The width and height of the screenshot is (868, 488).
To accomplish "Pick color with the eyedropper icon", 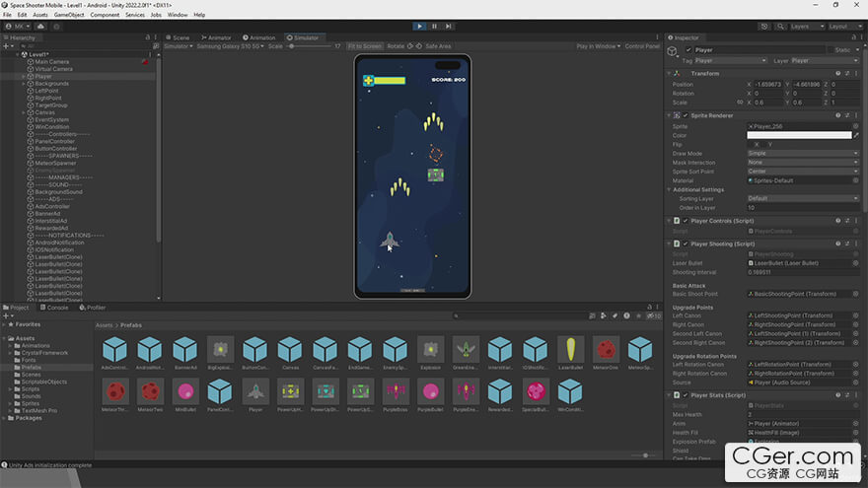I will tap(855, 135).
